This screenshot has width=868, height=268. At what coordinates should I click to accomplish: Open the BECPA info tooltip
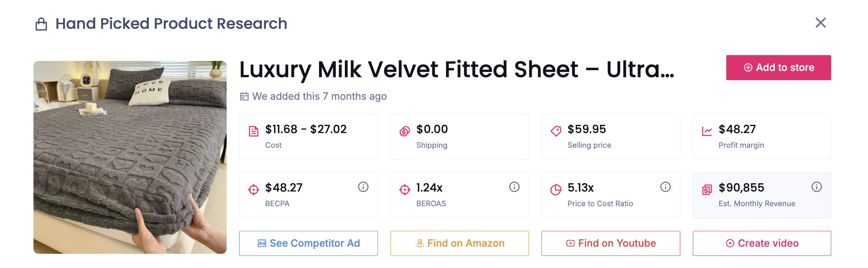click(363, 187)
